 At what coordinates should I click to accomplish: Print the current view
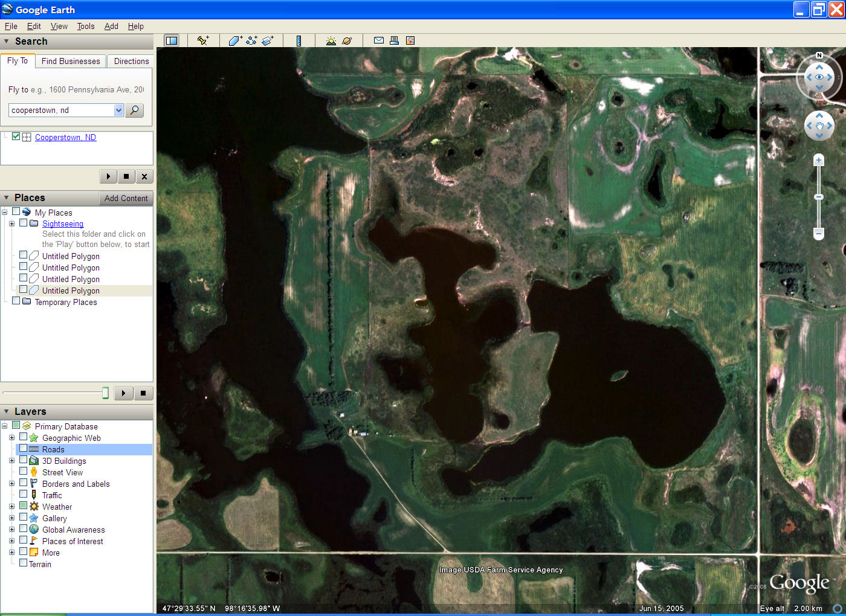394,40
